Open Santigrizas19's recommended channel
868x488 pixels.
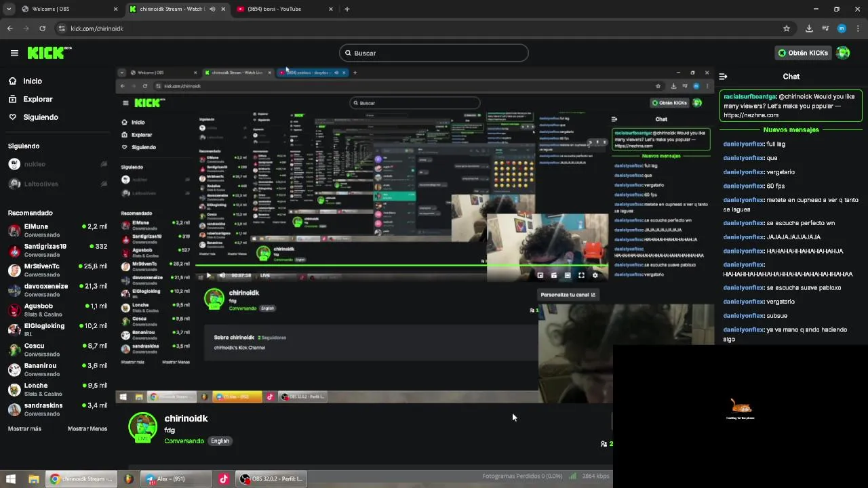click(x=58, y=250)
